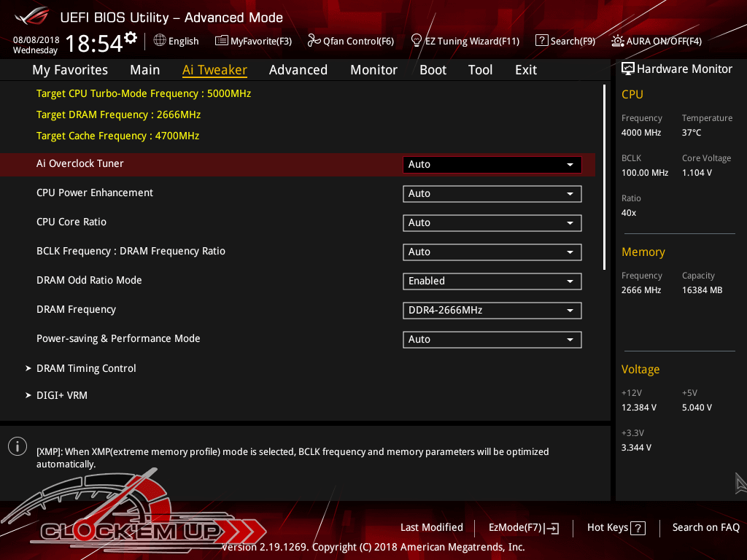This screenshot has width=747, height=560.
Task: Switch to the Advanced tab
Action: pos(298,70)
